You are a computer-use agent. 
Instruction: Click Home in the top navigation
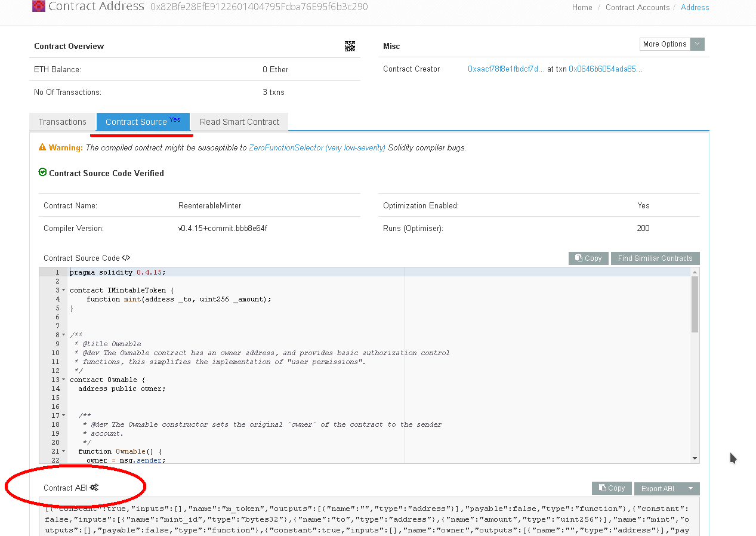582,7
